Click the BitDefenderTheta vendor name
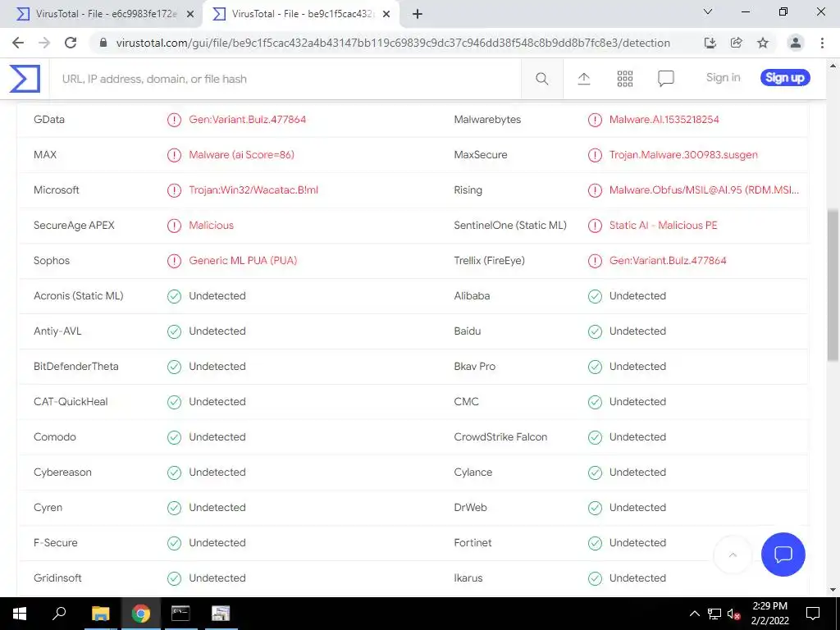This screenshot has width=840, height=630. [76, 367]
